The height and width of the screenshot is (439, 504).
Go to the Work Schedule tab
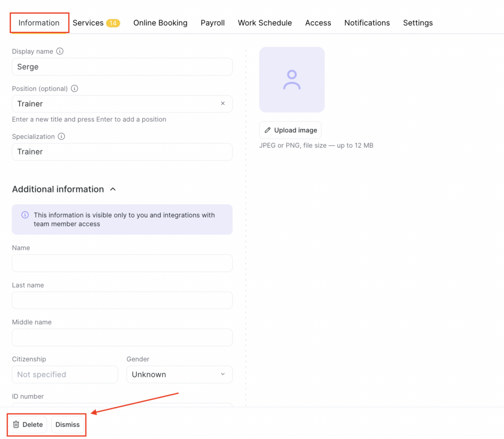pyautogui.click(x=265, y=23)
